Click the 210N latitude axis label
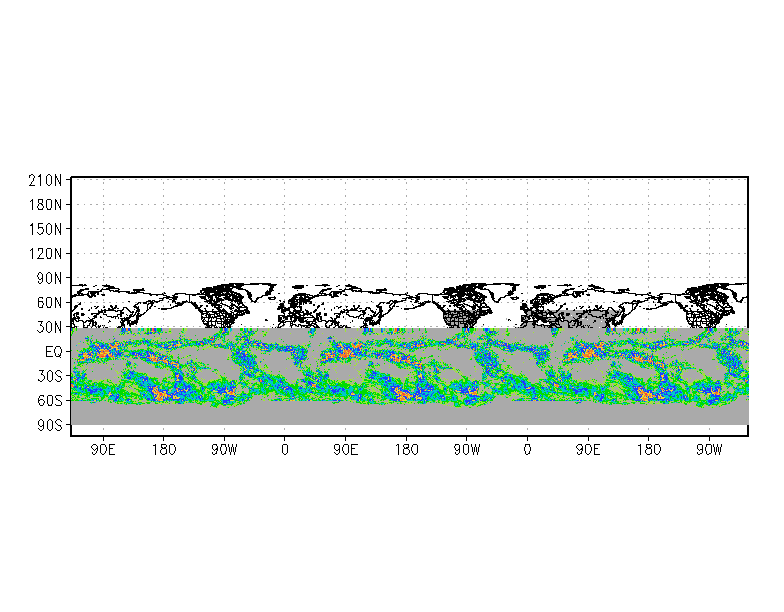 (45, 180)
